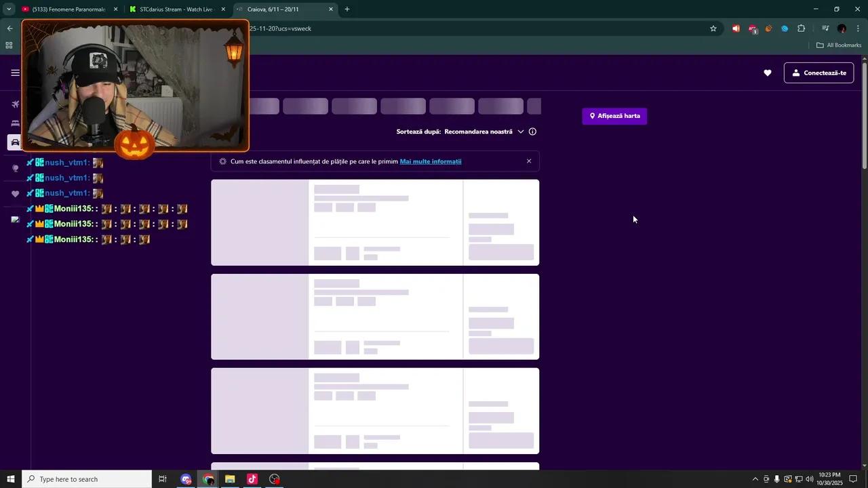Click the orange extension icon
This screenshot has height=488, width=868.
768,28
